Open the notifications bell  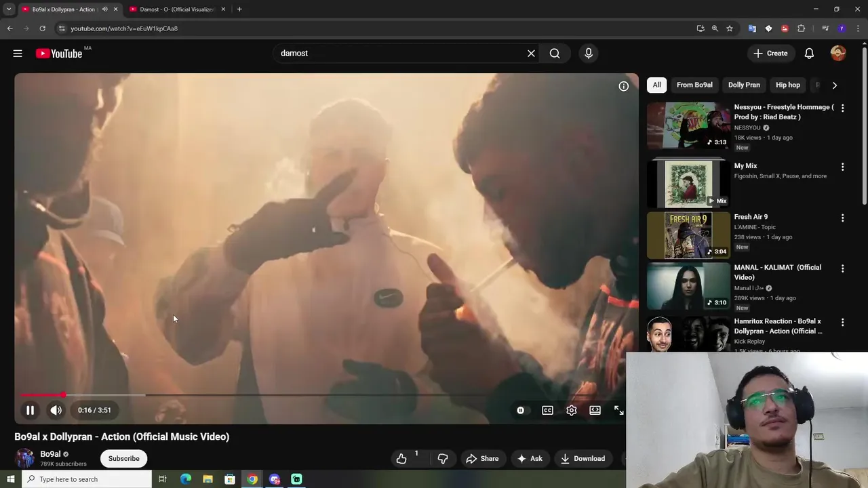809,54
